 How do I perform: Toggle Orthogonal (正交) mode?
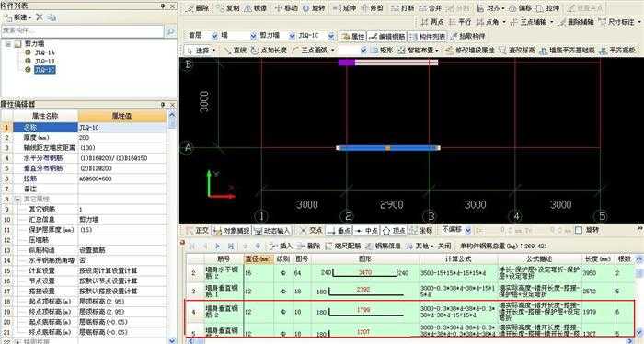[x=198, y=230]
